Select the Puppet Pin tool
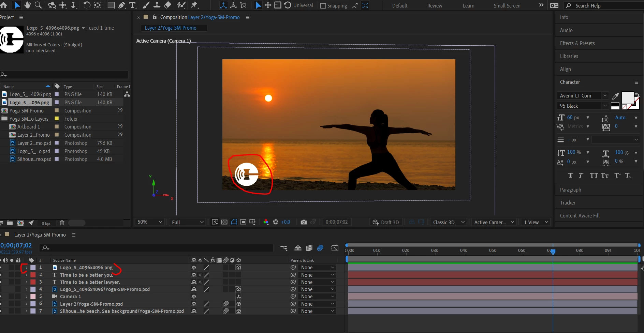This screenshot has height=333, width=644. pos(194,5)
